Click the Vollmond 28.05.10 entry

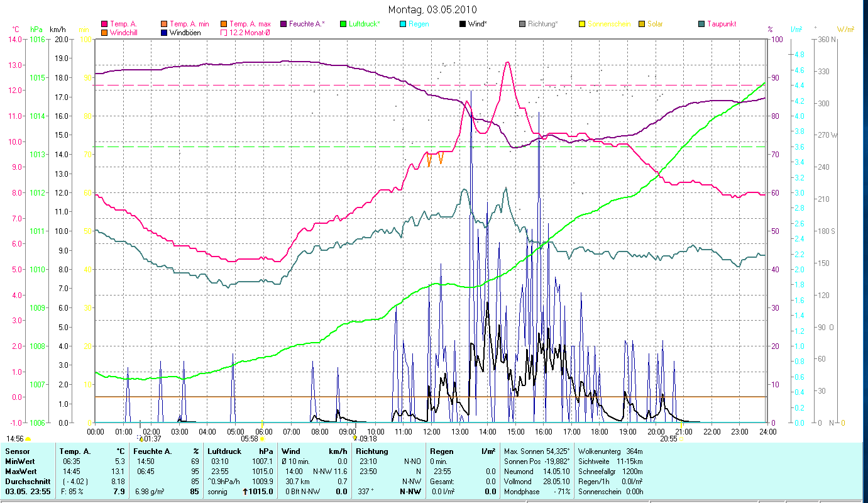(x=537, y=481)
